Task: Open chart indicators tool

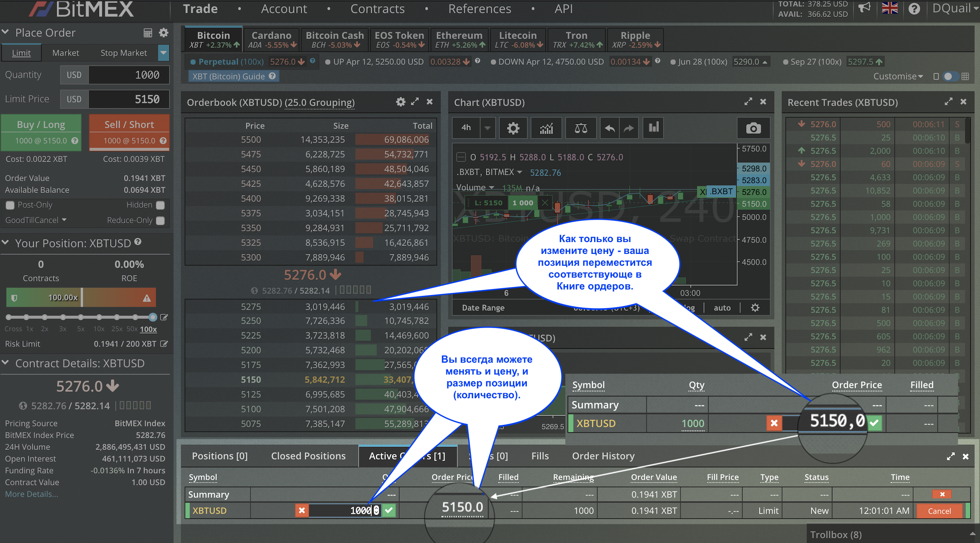Action: coord(546,128)
